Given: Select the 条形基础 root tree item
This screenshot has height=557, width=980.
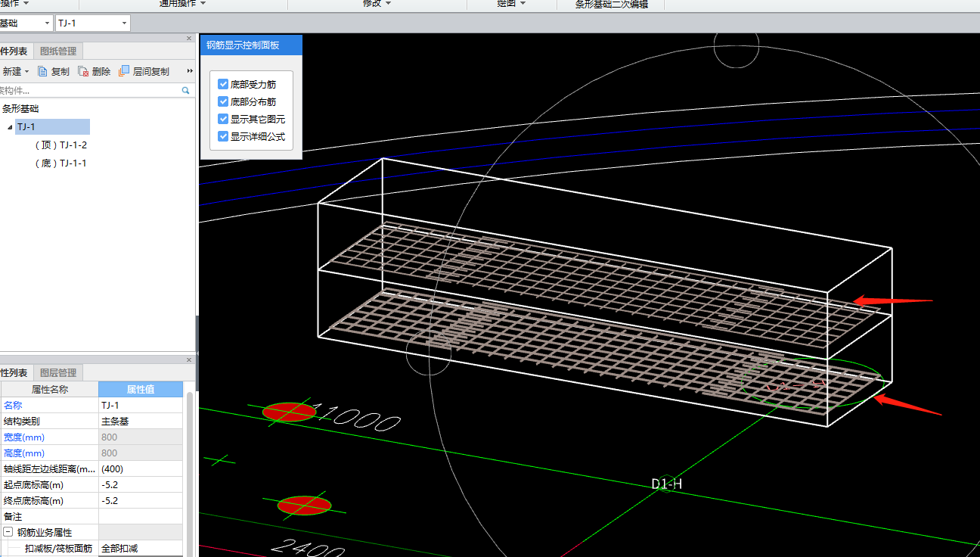Looking at the screenshot, I should pyautogui.click(x=20, y=109).
